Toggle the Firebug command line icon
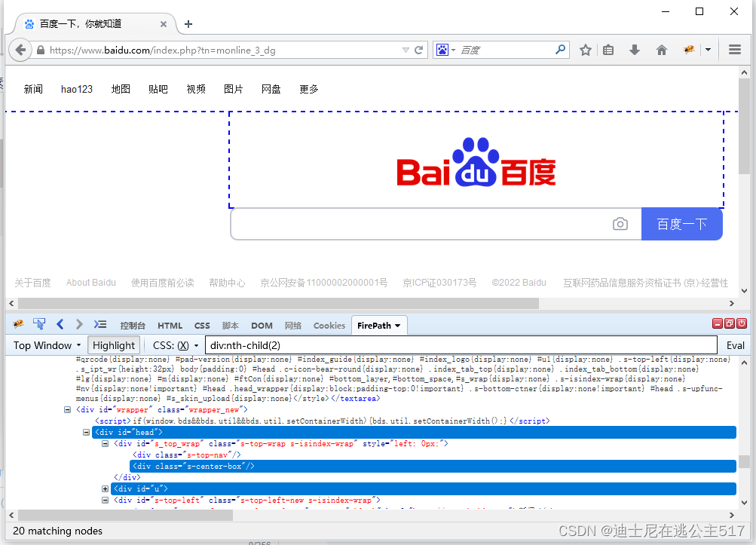The width and height of the screenshot is (756, 545). (x=100, y=324)
